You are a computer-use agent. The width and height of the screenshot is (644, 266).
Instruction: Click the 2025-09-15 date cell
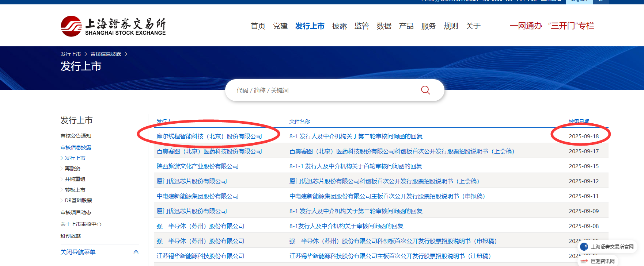click(584, 166)
